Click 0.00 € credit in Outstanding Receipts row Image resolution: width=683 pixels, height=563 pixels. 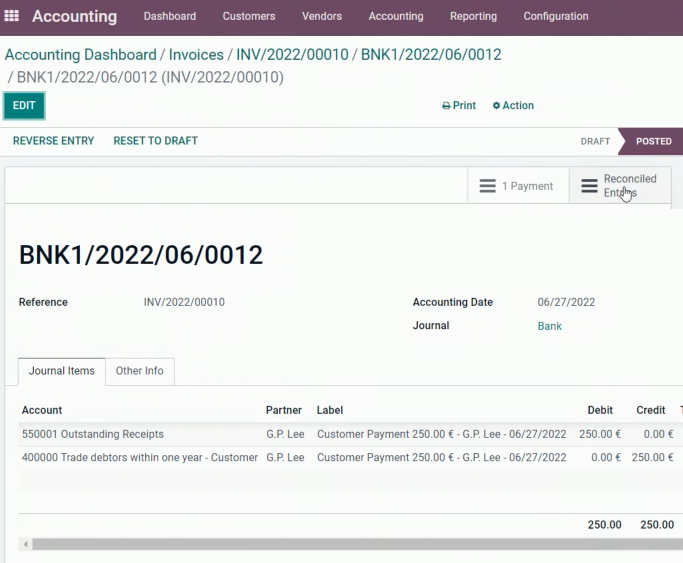(x=659, y=434)
